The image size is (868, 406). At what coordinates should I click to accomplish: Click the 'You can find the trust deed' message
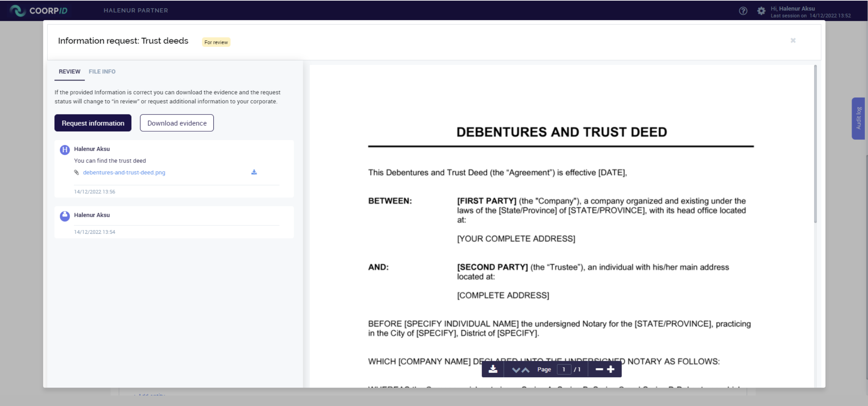coord(110,161)
